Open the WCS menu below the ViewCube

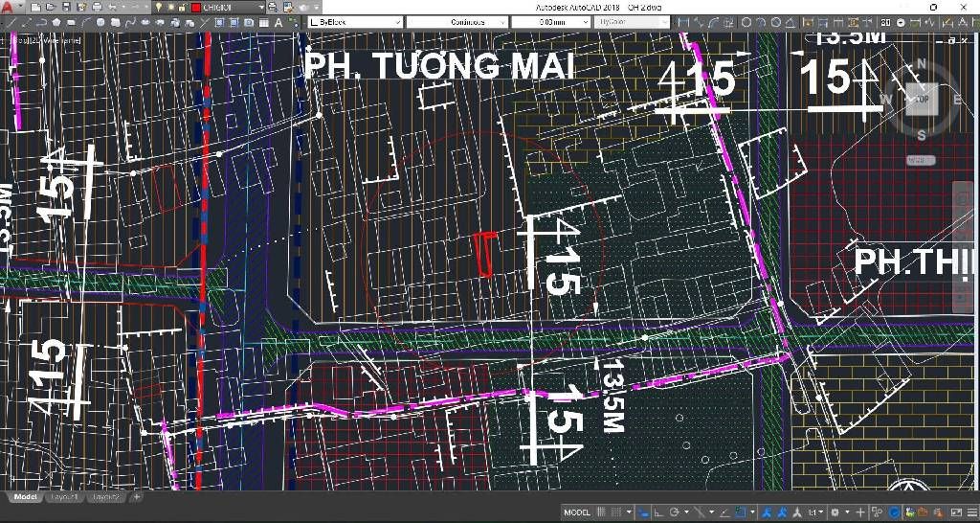tap(922, 161)
